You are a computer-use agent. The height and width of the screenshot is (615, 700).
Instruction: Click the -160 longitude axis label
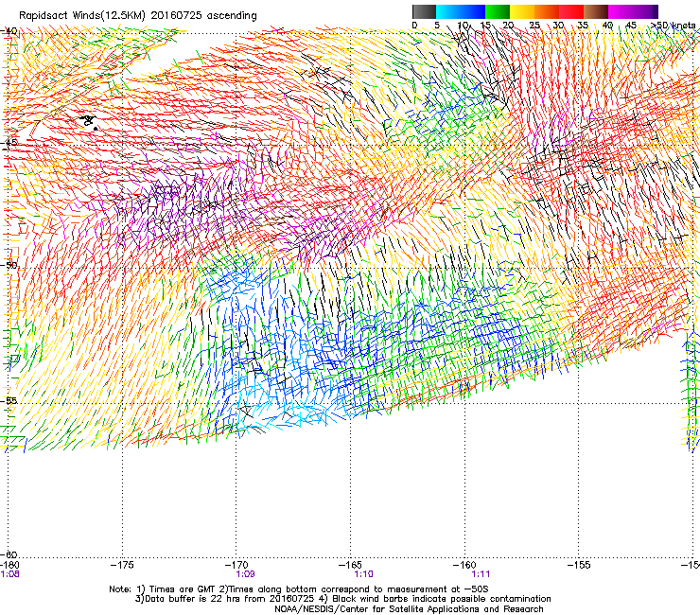464,565
